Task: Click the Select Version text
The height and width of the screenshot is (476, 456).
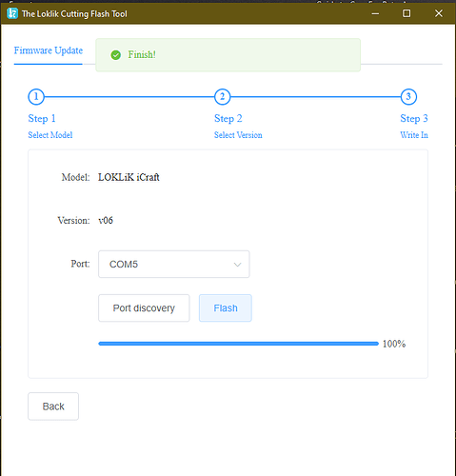Action: 238,135
